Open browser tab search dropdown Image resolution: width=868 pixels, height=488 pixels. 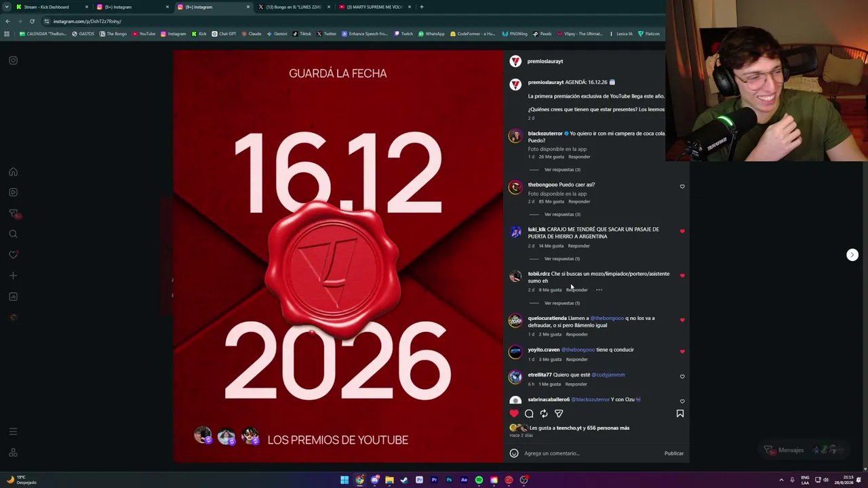(7, 7)
